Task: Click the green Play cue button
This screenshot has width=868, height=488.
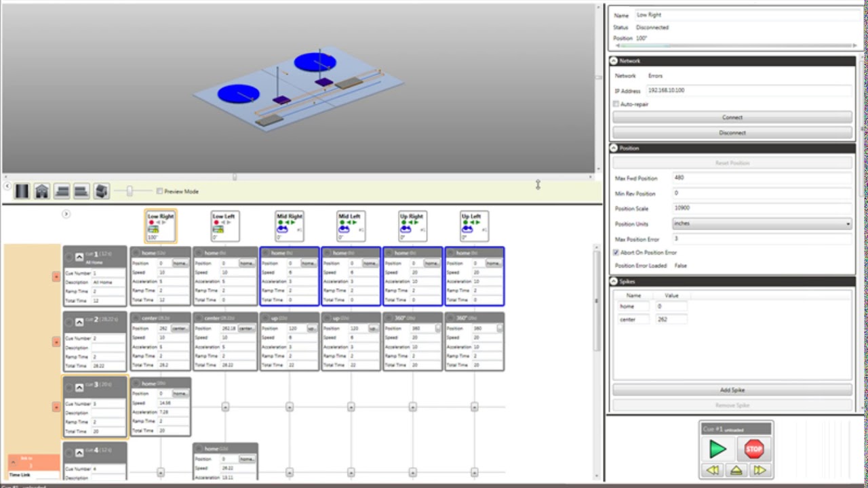Action: point(717,449)
